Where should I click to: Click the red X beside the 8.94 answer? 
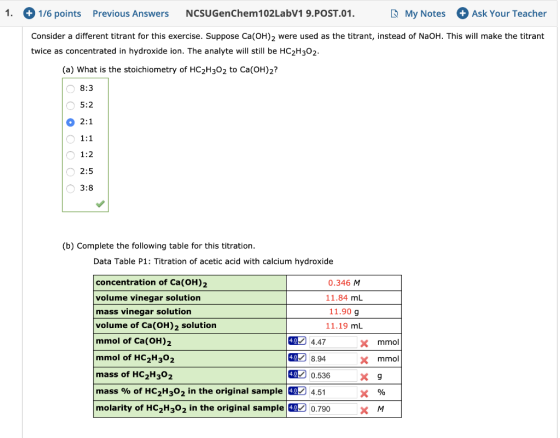point(364,360)
